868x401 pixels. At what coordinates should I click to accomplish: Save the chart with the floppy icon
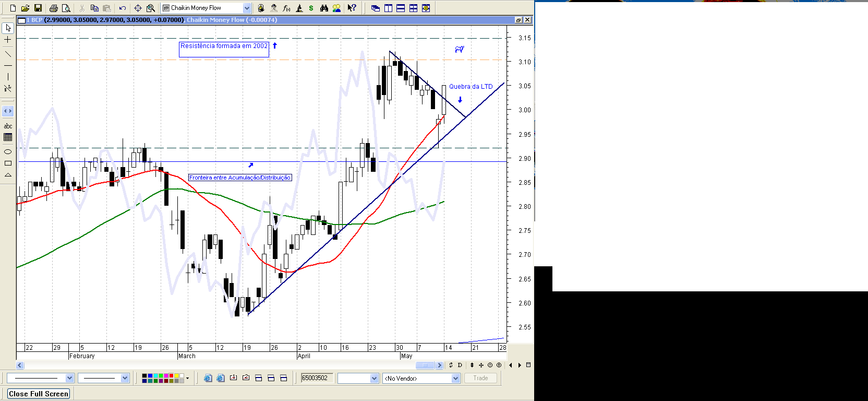point(38,8)
